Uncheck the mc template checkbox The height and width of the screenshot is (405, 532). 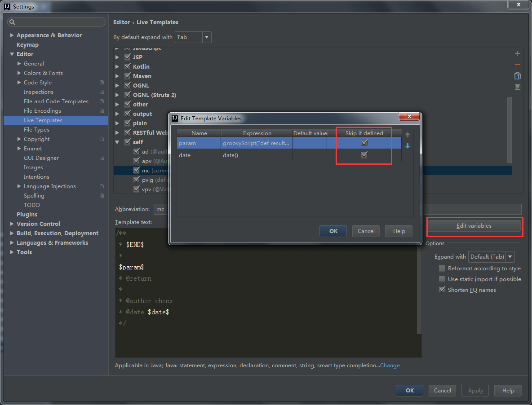(137, 170)
